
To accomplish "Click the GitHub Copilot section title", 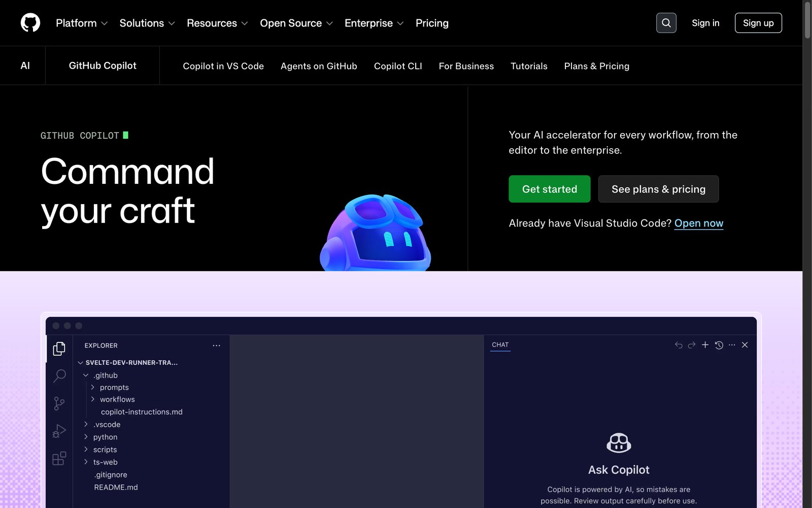I will tap(103, 66).
